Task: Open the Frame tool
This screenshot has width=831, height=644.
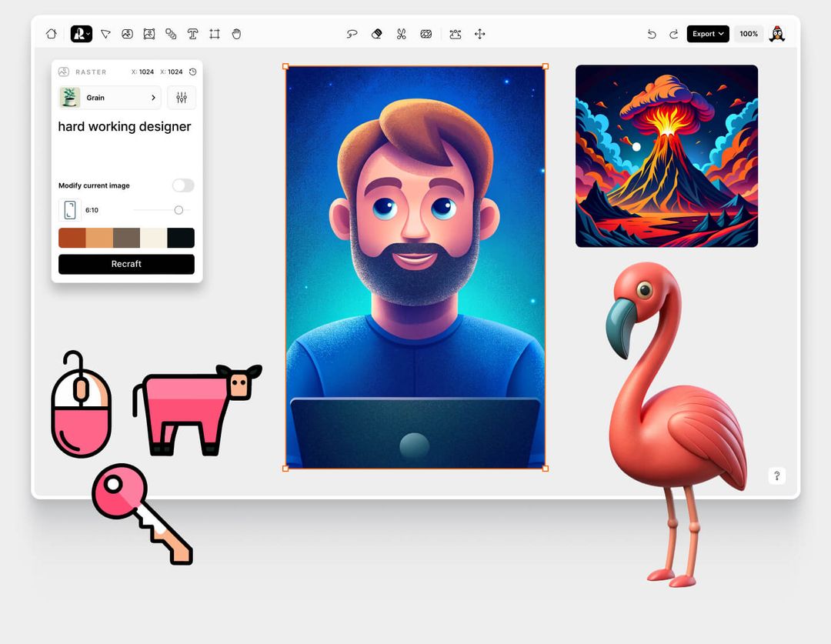Action: pos(214,34)
